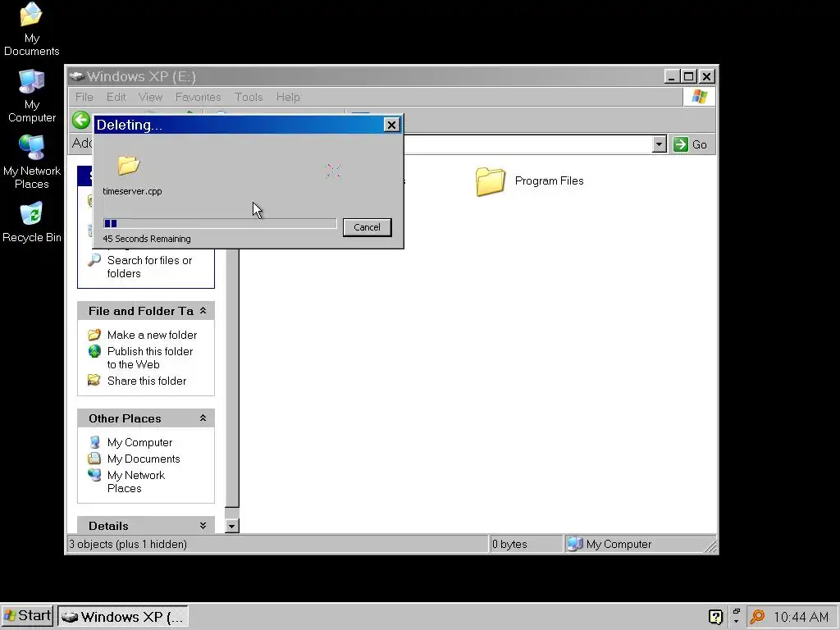Click My Documents icon in Other Places
Image resolution: width=840 pixels, height=630 pixels.
[94, 459]
